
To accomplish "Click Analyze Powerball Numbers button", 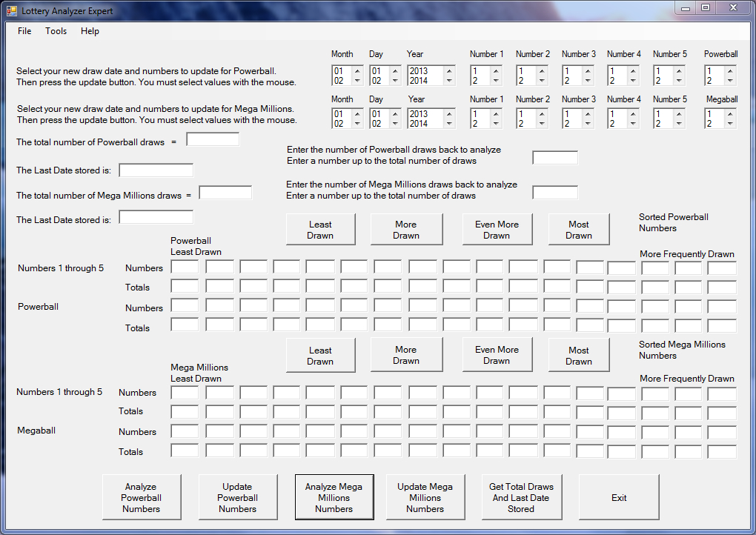I will pos(142,497).
